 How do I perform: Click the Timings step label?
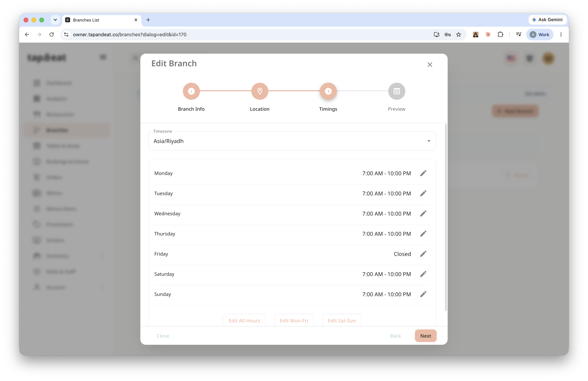328,109
